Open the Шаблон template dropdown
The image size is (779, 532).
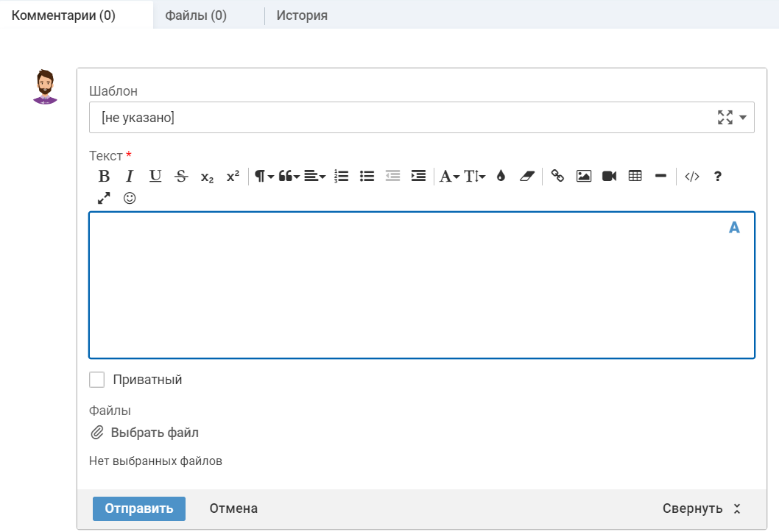(742, 118)
